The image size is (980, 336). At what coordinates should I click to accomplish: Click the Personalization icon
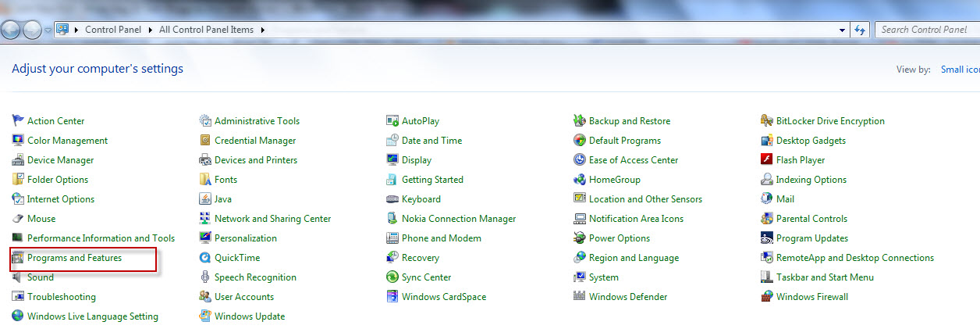(205, 238)
